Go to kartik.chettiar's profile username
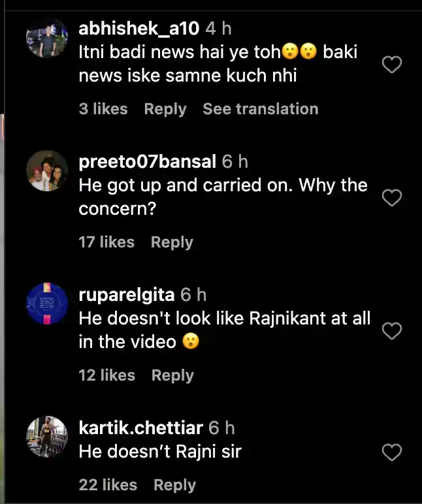 click(140, 428)
